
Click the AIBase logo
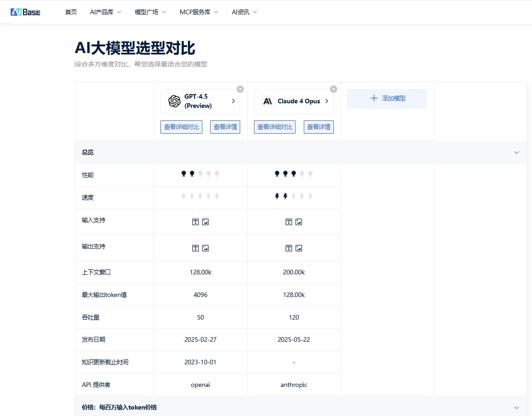25,12
